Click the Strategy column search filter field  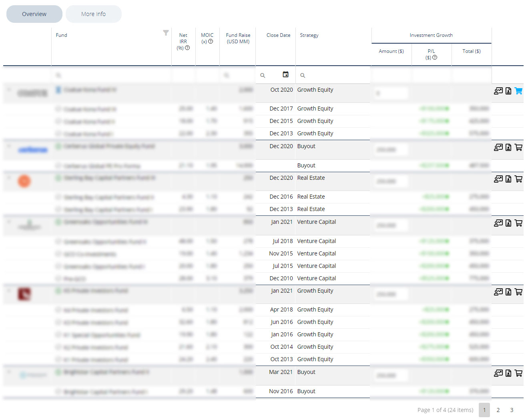(x=333, y=75)
